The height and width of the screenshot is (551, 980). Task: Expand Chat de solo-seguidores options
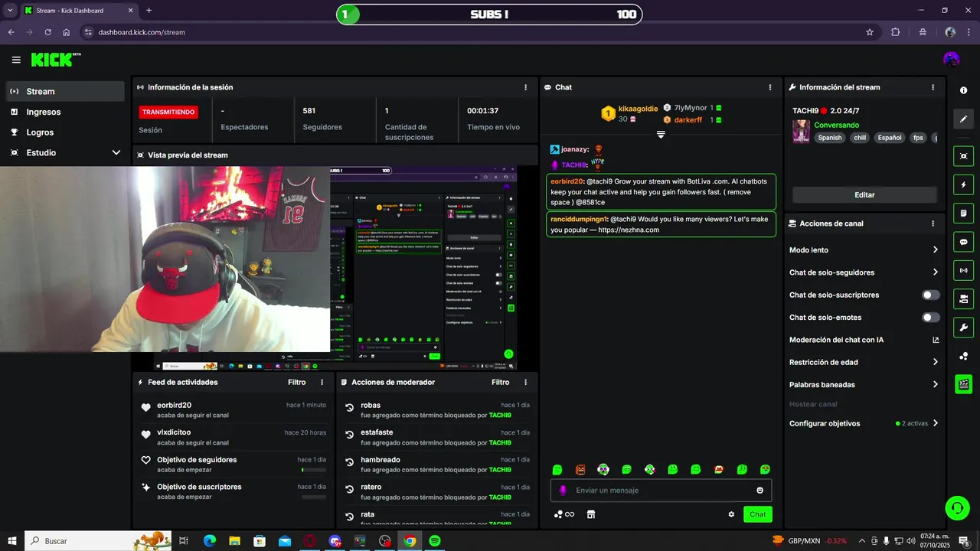coord(936,272)
